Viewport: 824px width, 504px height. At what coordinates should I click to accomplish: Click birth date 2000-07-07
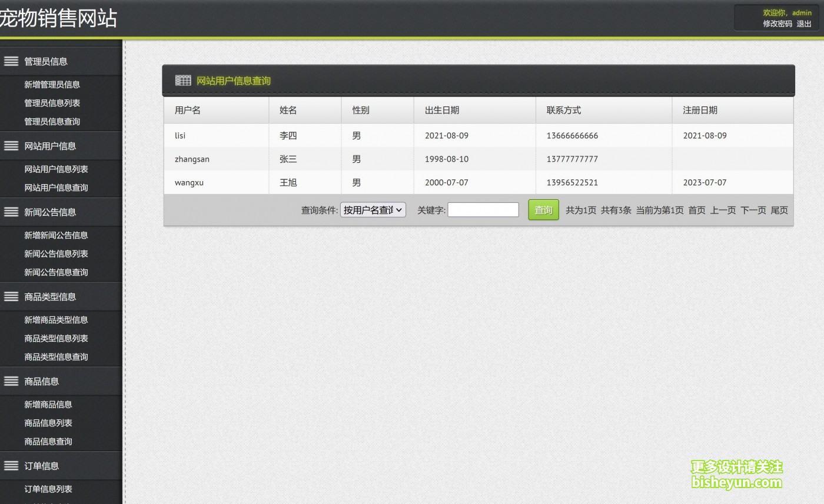click(x=447, y=182)
